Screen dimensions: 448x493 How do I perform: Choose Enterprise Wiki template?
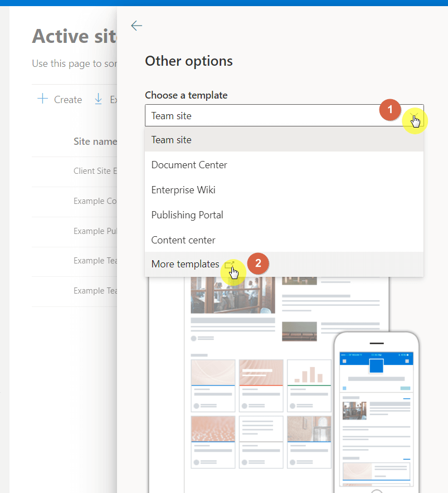click(x=284, y=190)
